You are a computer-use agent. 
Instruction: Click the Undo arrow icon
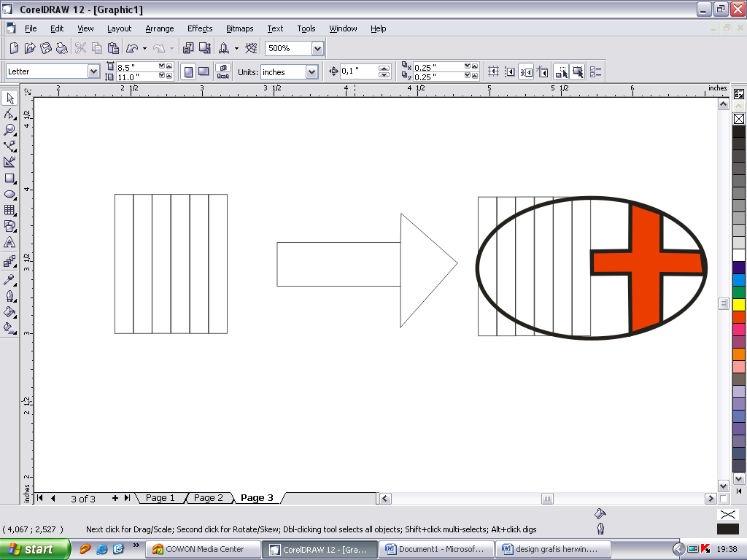pos(132,48)
